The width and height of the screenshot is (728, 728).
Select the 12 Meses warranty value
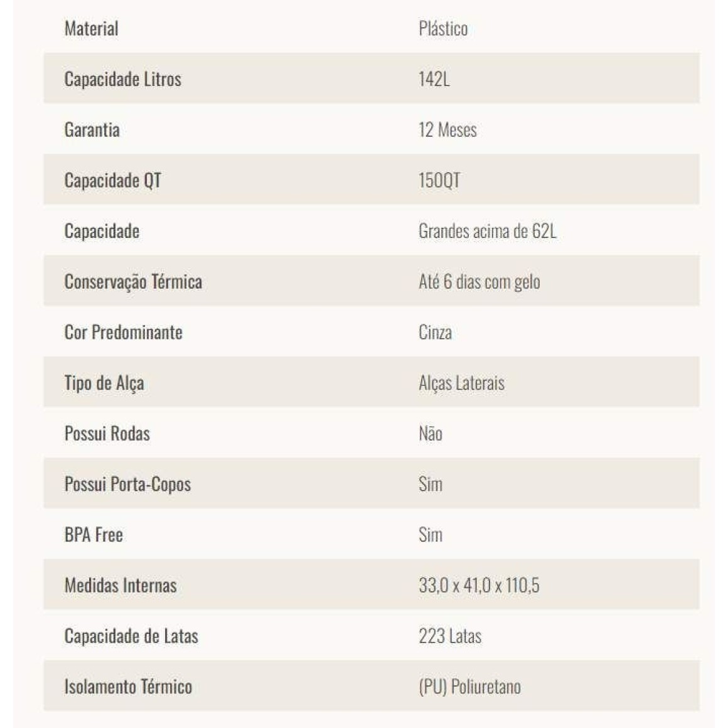(447, 129)
